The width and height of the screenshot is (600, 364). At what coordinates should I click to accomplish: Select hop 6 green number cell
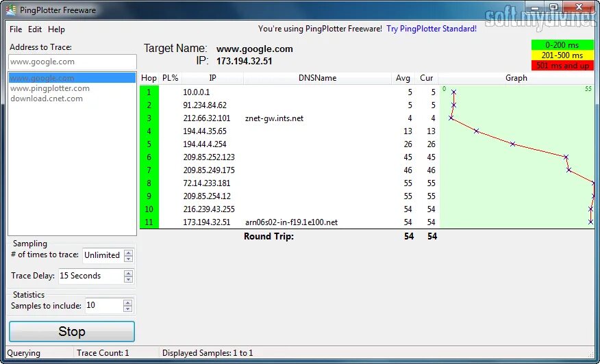(x=149, y=157)
